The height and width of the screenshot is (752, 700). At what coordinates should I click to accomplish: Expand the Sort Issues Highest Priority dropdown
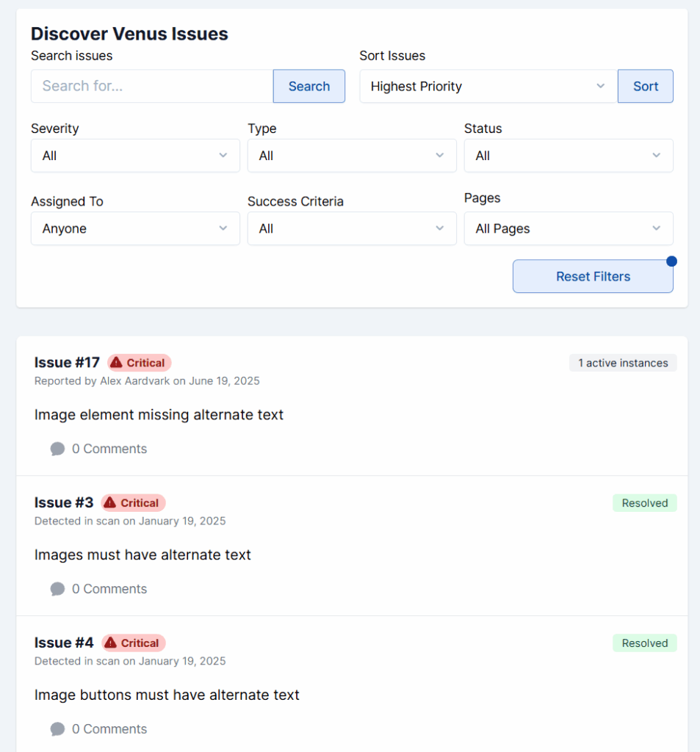tap(488, 87)
